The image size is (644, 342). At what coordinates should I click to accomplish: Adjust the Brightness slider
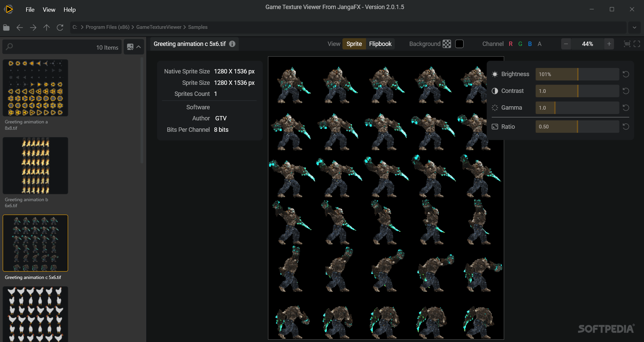click(x=577, y=74)
